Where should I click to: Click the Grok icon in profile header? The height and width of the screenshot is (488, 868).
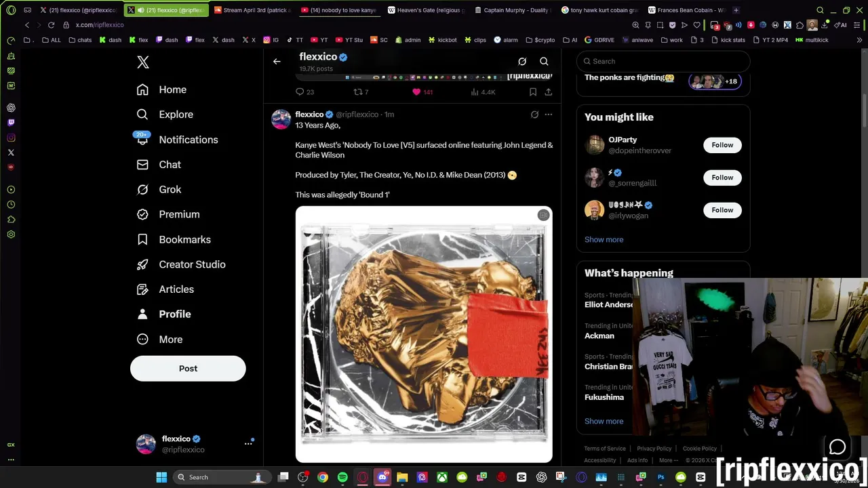pos(522,62)
